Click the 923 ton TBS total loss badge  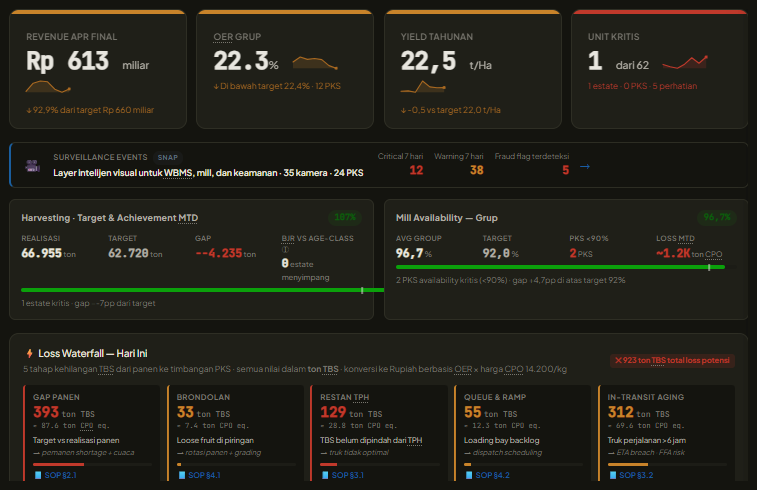point(672,360)
